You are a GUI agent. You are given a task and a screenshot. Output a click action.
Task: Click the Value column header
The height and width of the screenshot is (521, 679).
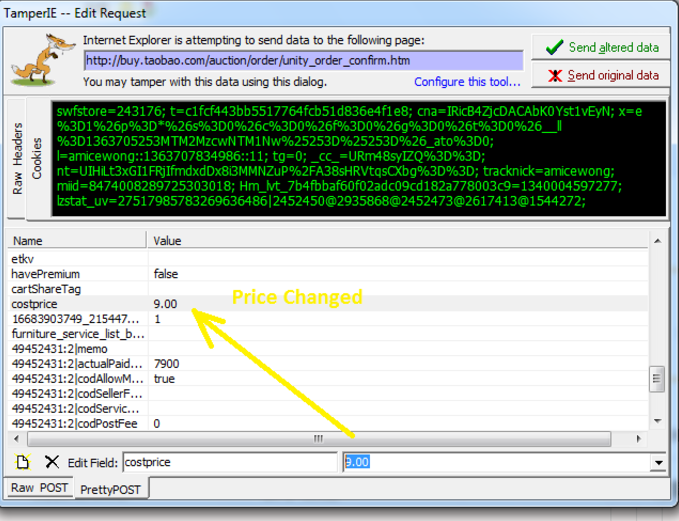(x=398, y=240)
